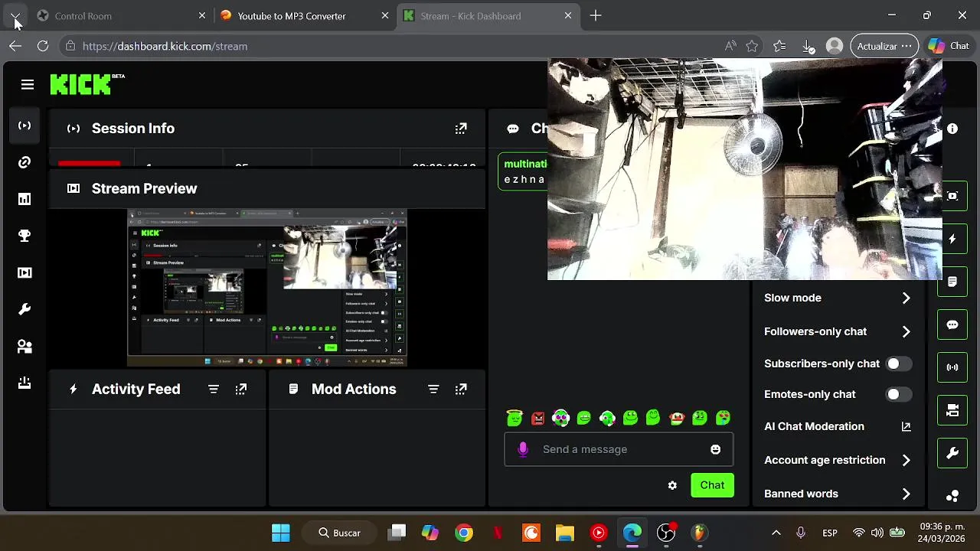
Task: Toggle wrench widget in right sidebar
Action: click(x=952, y=454)
